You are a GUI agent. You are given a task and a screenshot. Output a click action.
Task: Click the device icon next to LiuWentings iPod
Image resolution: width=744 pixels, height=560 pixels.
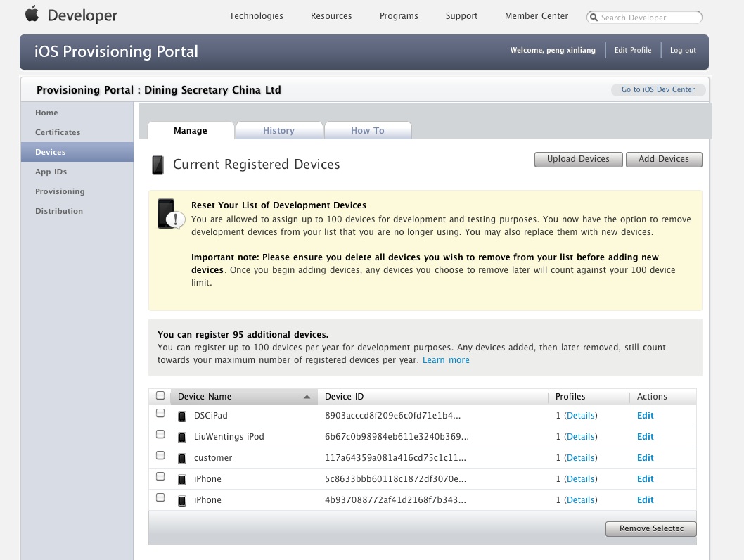181,437
